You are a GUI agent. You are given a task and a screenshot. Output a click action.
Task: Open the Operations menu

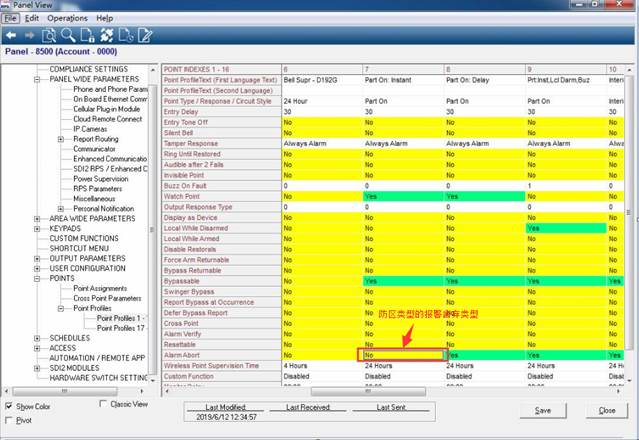pos(67,18)
